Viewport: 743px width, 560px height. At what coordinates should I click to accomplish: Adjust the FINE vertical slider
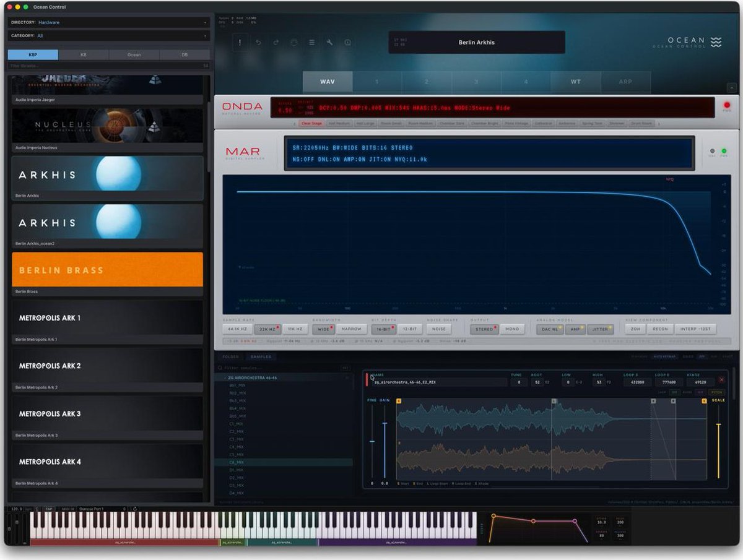(372, 441)
